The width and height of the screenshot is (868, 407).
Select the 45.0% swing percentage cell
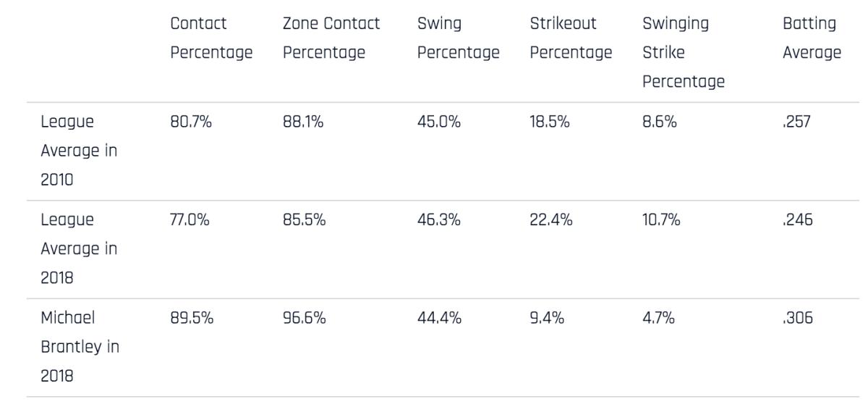440,123
